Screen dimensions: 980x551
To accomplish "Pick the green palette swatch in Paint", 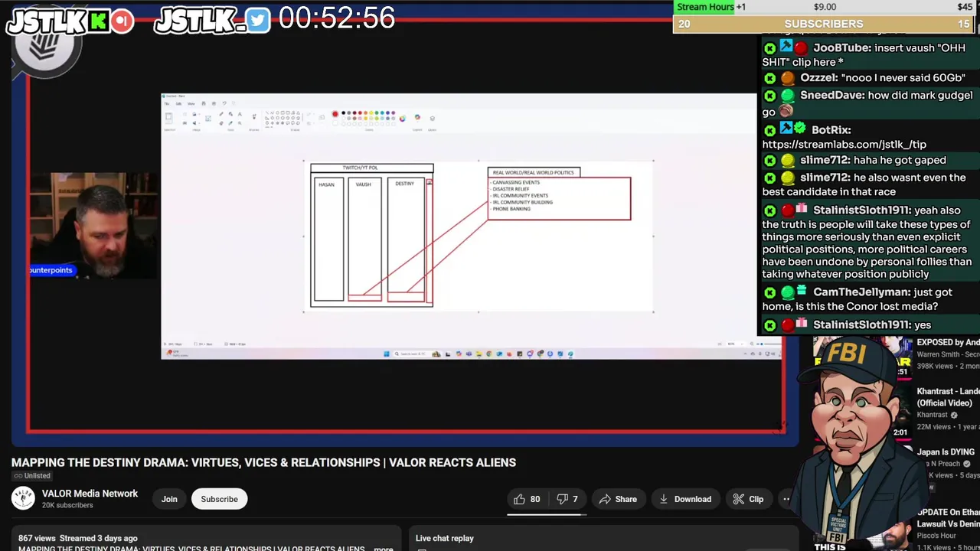I will 377,112.
